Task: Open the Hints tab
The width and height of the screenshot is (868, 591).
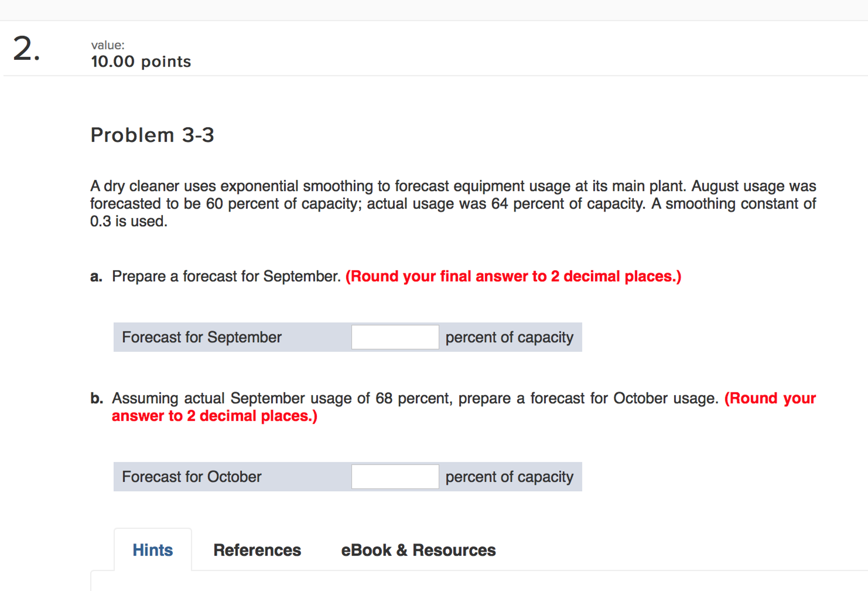Action: click(x=153, y=550)
